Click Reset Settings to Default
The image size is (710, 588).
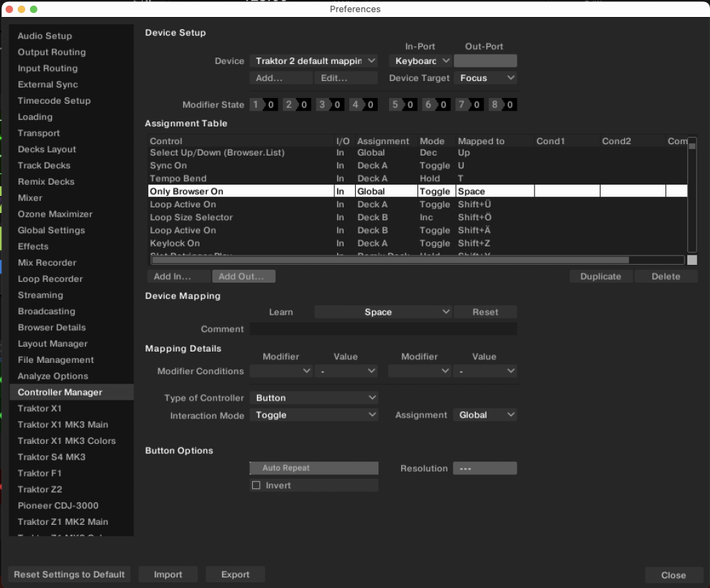click(70, 575)
